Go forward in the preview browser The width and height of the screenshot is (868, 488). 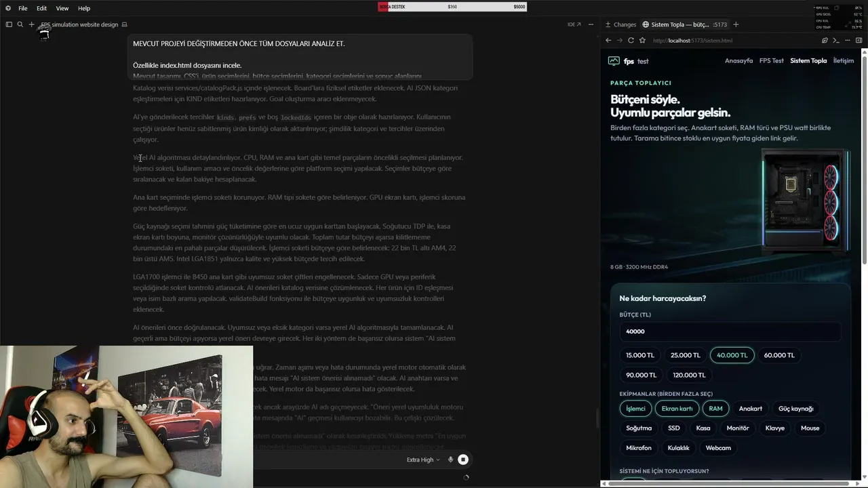point(619,41)
